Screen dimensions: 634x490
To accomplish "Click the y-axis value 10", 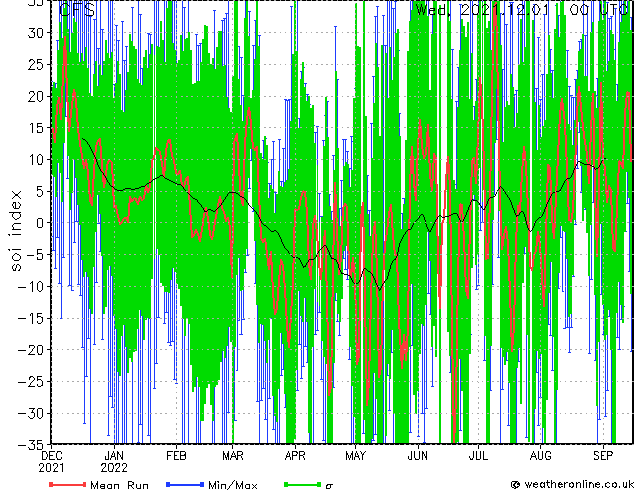I will 36,160.
